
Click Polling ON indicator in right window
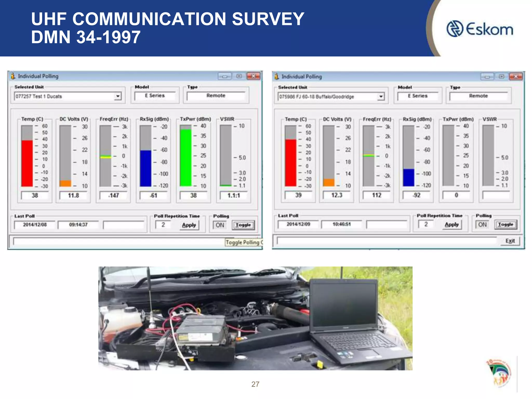click(x=482, y=224)
